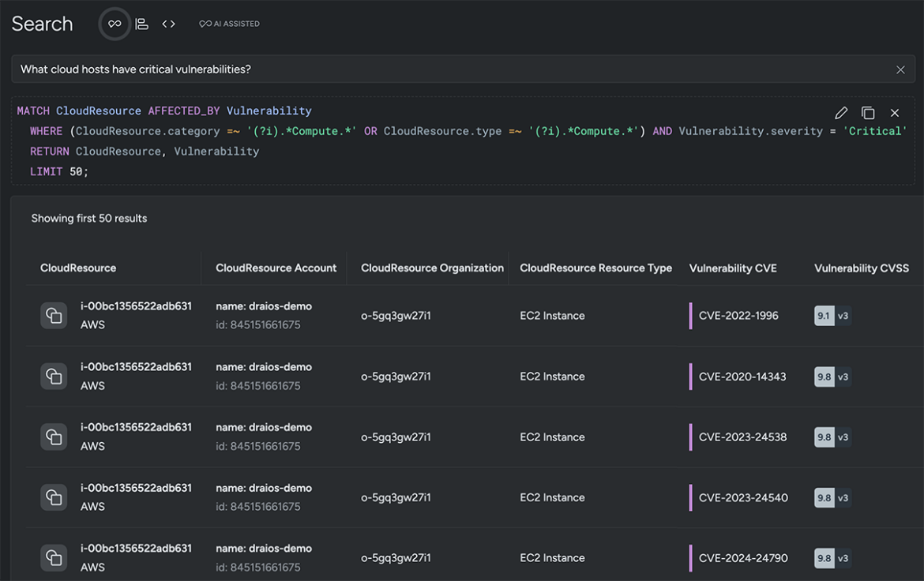Click the CloudResource Resource Type header
This screenshot has width=924, height=581.
coord(595,268)
